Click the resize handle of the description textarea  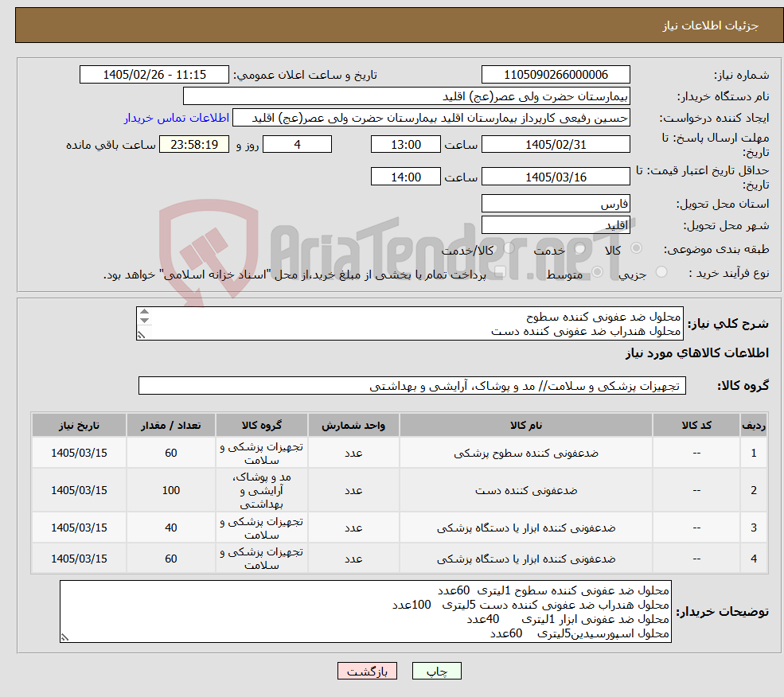[141, 335]
